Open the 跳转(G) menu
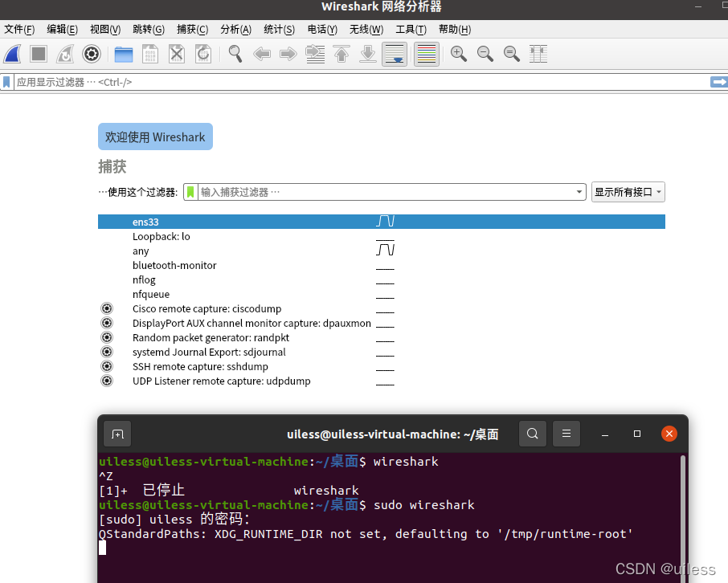Screen dimensions: 728x583 (x=149, y=30)
